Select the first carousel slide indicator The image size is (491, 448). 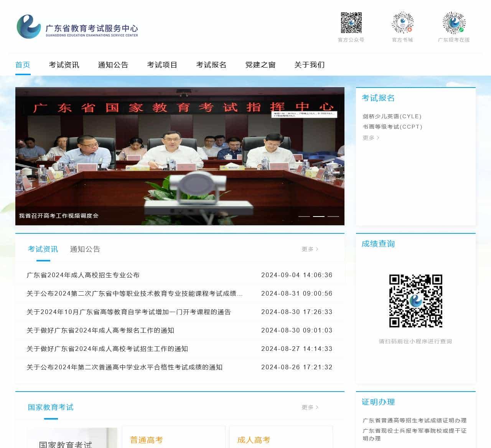(x=304, y=217)
